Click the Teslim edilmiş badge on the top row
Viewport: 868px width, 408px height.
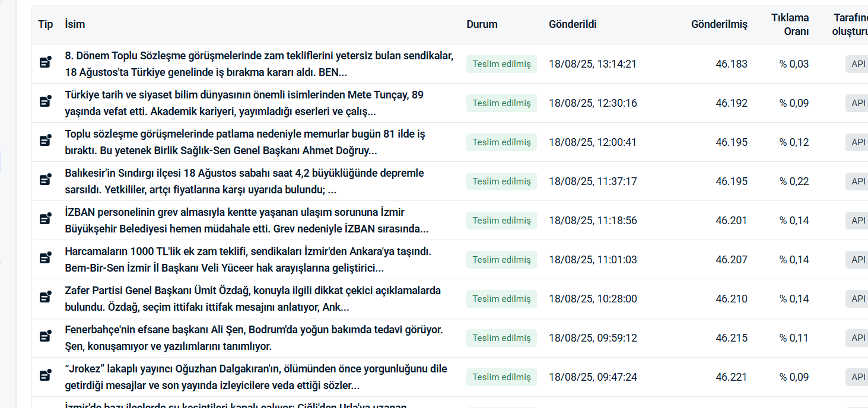coord(501,63)
